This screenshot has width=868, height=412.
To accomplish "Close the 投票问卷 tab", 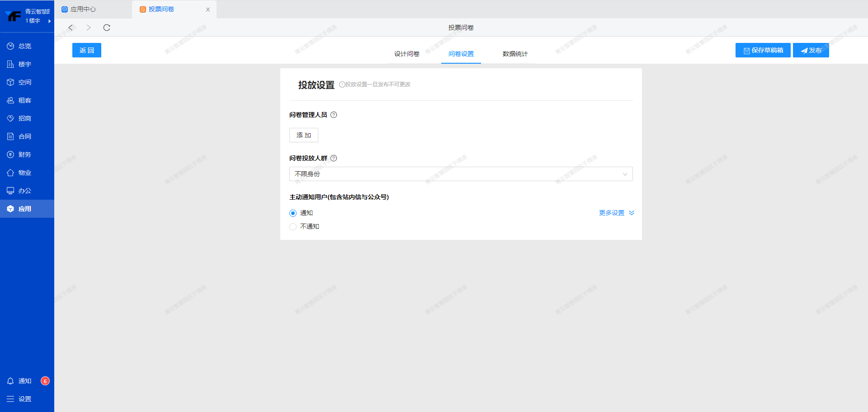I will [x=208, y=9].
